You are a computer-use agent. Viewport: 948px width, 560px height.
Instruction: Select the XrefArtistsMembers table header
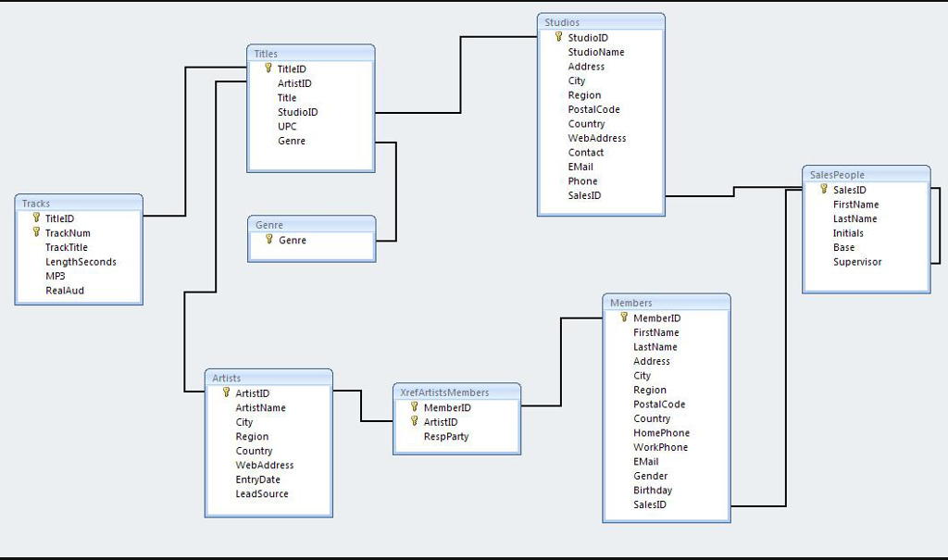click(x=456, y=392)
